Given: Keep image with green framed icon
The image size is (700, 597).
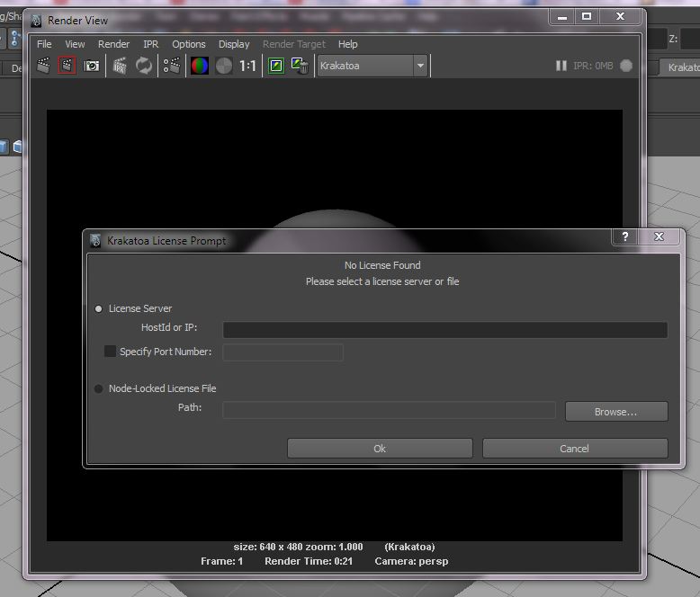Looking at the screenshot, I should click(276, 66).
